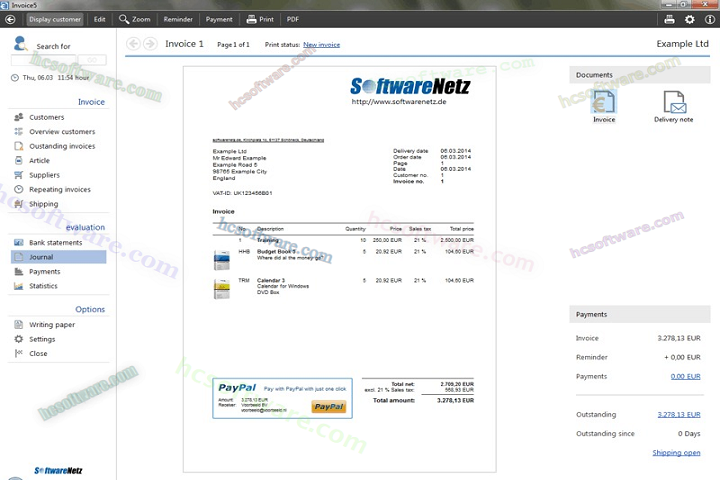Focus the Search for input field
This screenshot has height=480, width=720.
43,60
